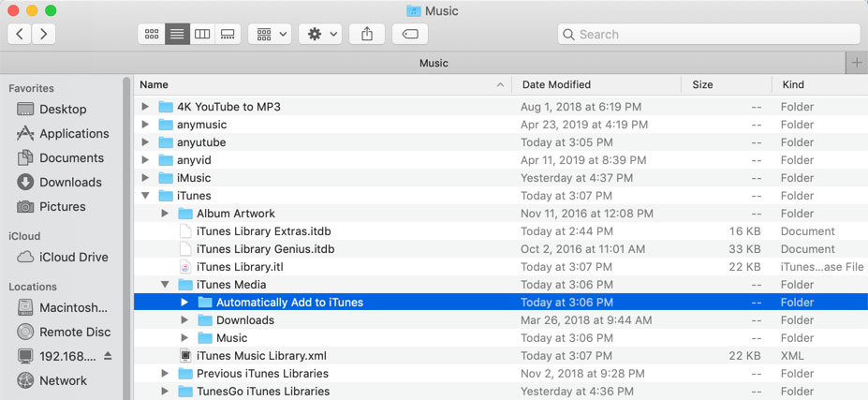The image size is (868, 400).
Task: Collapse the iTunes folder
Action: pos(145,196)
